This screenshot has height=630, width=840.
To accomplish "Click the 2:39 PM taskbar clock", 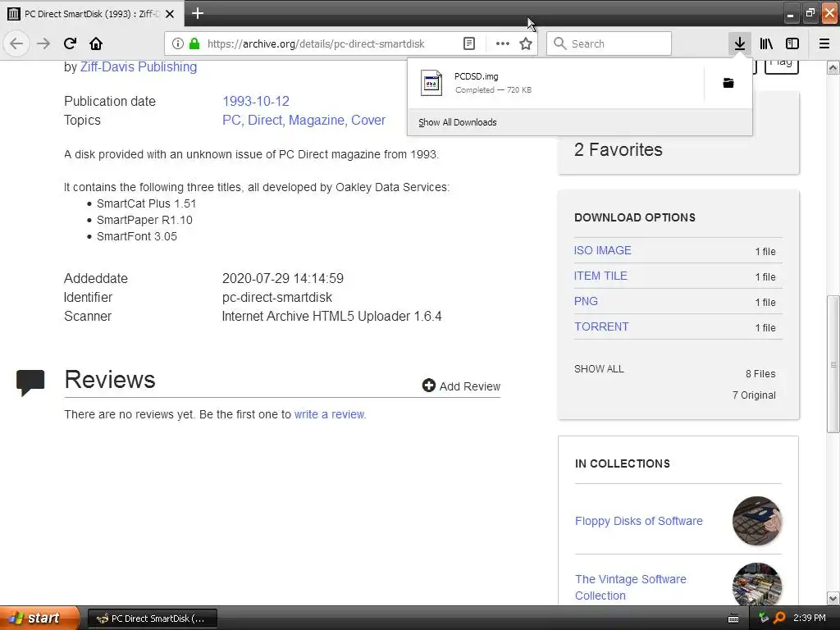I will pyautogui.click(x=810, y=618).
